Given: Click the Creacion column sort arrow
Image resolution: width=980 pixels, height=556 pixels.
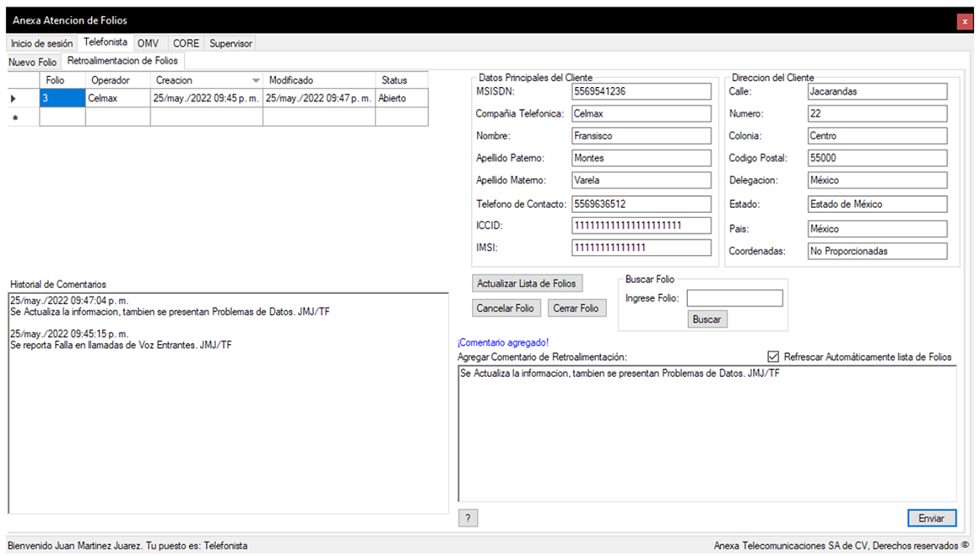Looking at the screenshot, I should [256, 80].
